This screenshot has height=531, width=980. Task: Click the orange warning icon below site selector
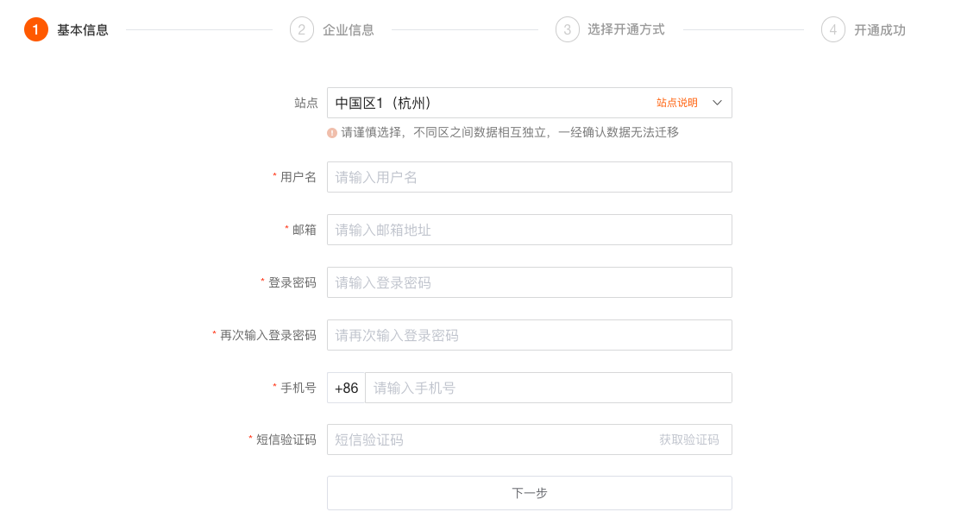pyautogui.click(x=332, y=133)
